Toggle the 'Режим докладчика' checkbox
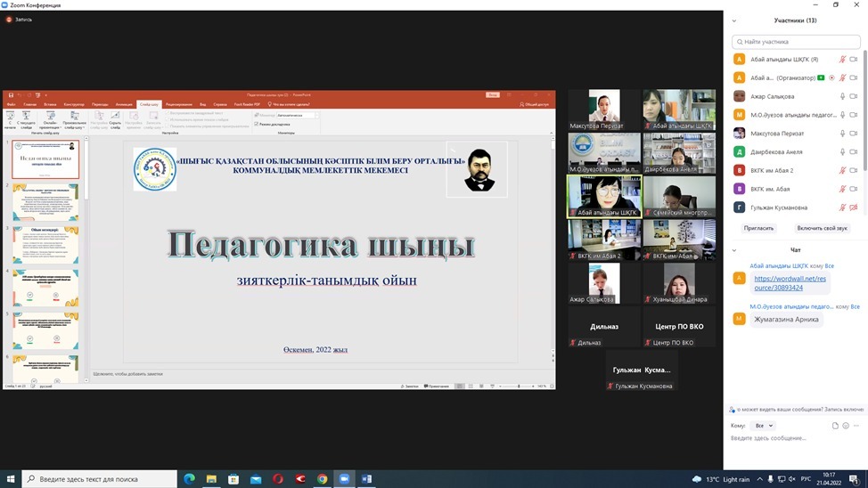The image size is (868, 488). (x=257, y=124)
